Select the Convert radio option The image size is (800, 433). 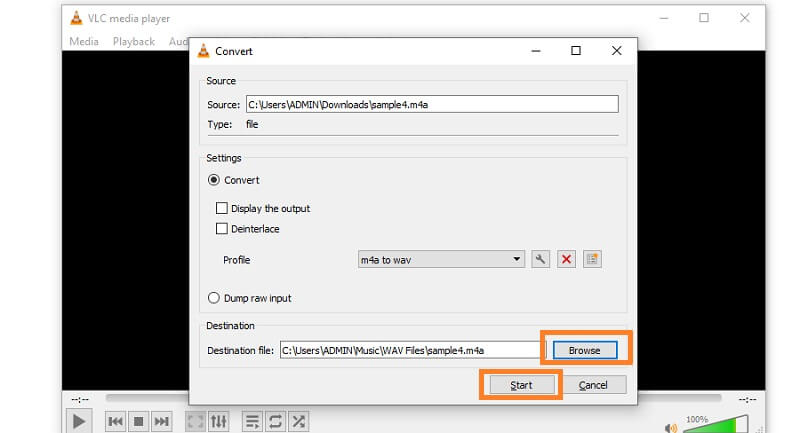click(x=213, y=180)
